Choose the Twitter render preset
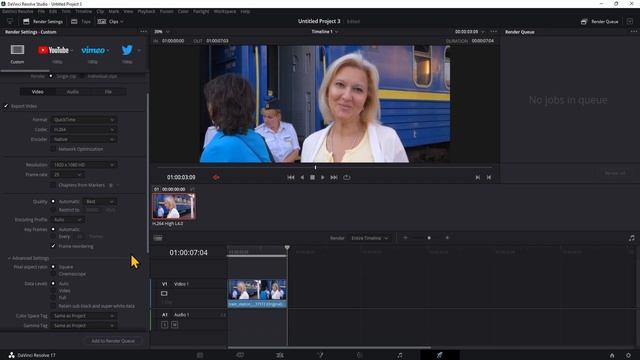The width and height of the screenshot is (640, 360). pos(127,50)
